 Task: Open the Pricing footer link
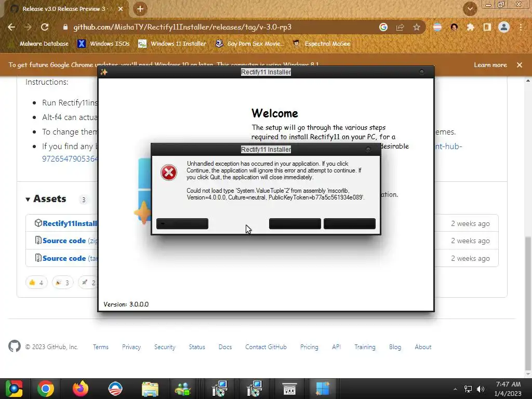point(309,347)
